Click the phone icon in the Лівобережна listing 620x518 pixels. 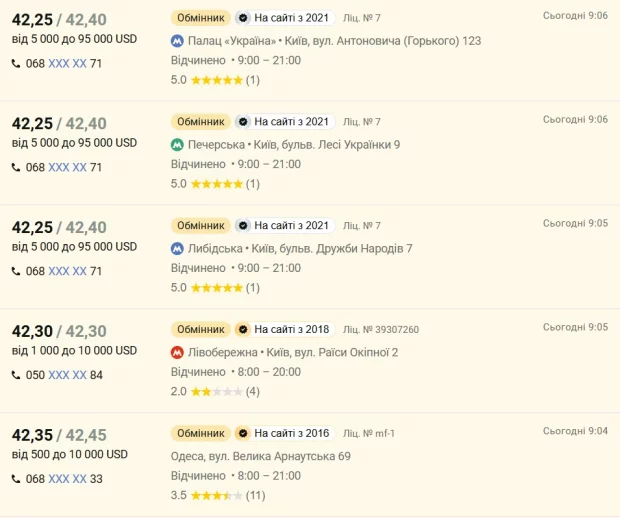tap(16, 375)
